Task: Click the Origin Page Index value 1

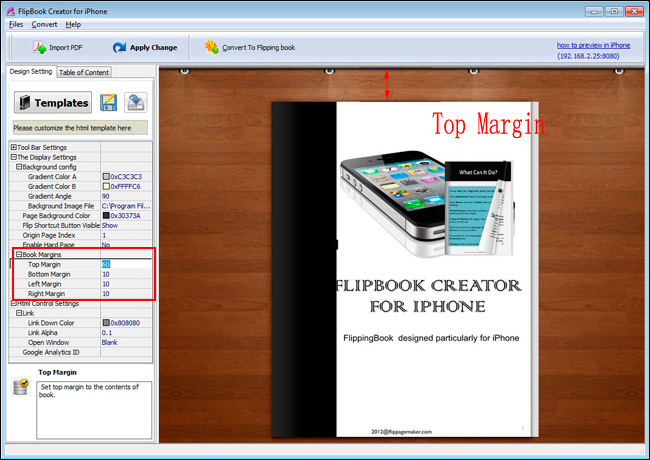Action: pyautogui.click(x=104, y=235)
